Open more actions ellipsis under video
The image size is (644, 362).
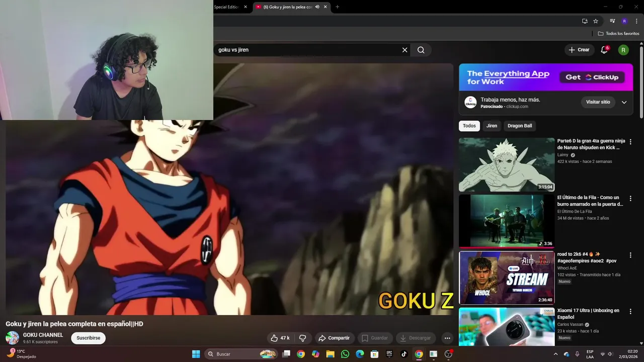click(x=447, y=338)
